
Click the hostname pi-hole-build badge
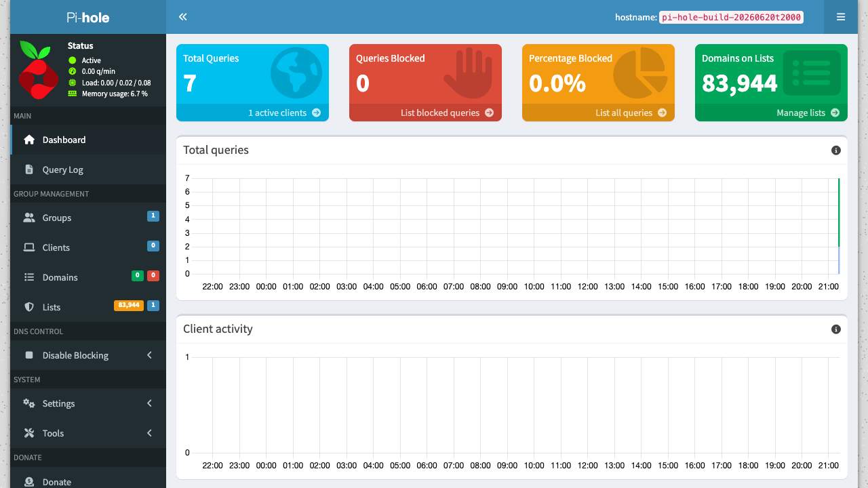[731, 18]
